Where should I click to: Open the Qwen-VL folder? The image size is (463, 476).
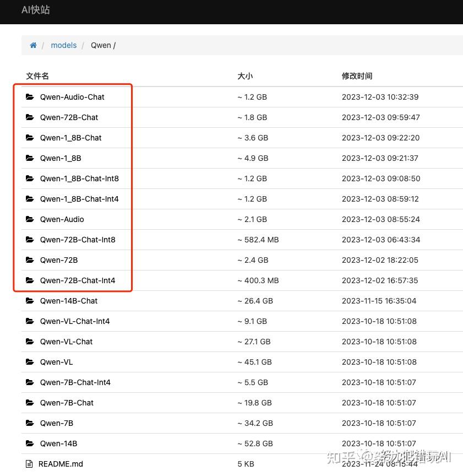point(57,361)
